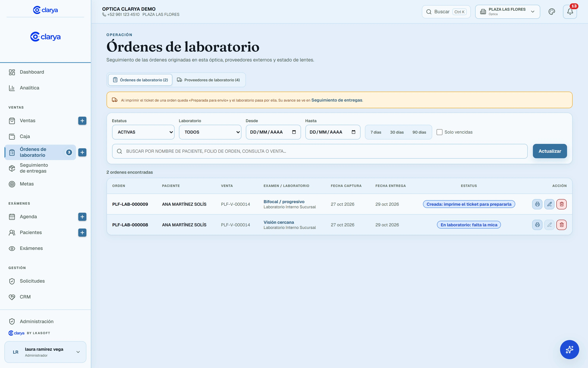Open calendar picker in Desde field
This screenshot has height=368, width=588.
[294, 132]
